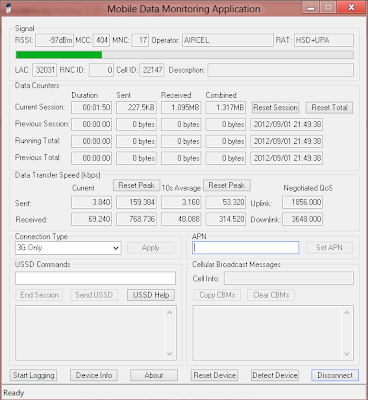Click the Set APN button
The width and height of the screenshot is (368, 400).
[329, 248]
